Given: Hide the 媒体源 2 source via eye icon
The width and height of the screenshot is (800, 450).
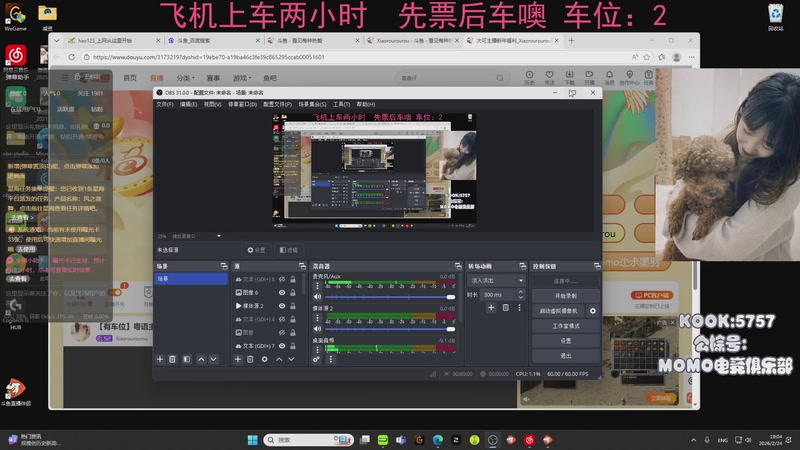Looking at the screenshot, I should [x=282, y=306].
